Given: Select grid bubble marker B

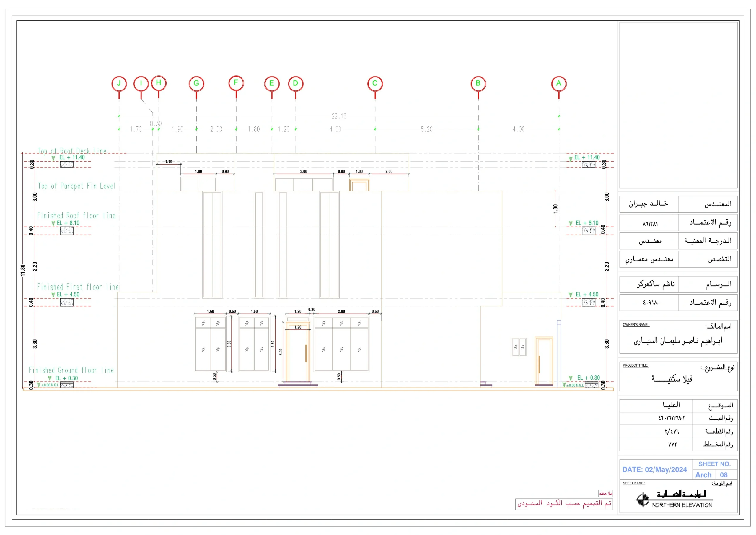Looking at the screenshot, I should click(x=478, y=83).
